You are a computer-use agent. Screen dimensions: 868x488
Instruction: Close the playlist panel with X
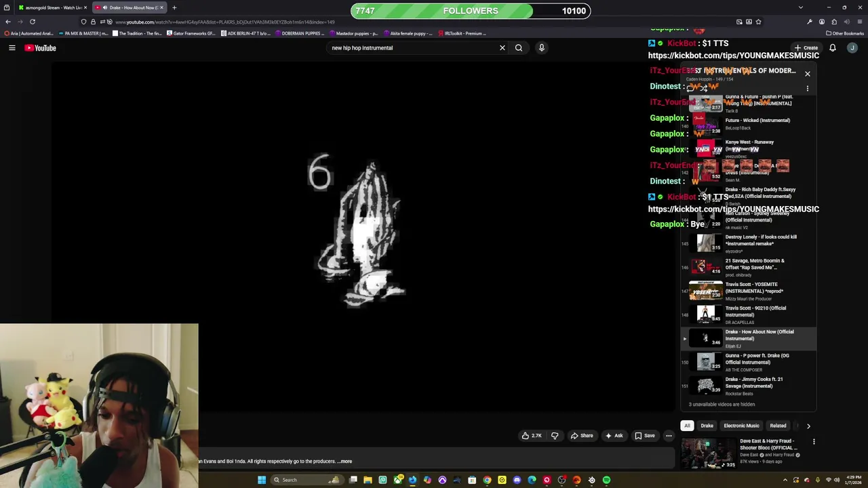(x=808, y=74)
